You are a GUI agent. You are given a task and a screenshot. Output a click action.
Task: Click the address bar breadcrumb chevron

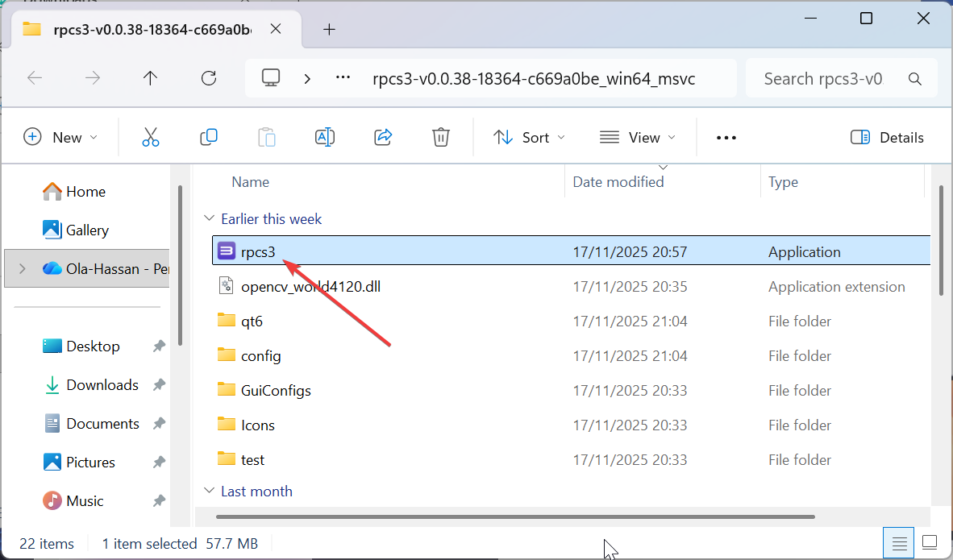pos(307,78)
